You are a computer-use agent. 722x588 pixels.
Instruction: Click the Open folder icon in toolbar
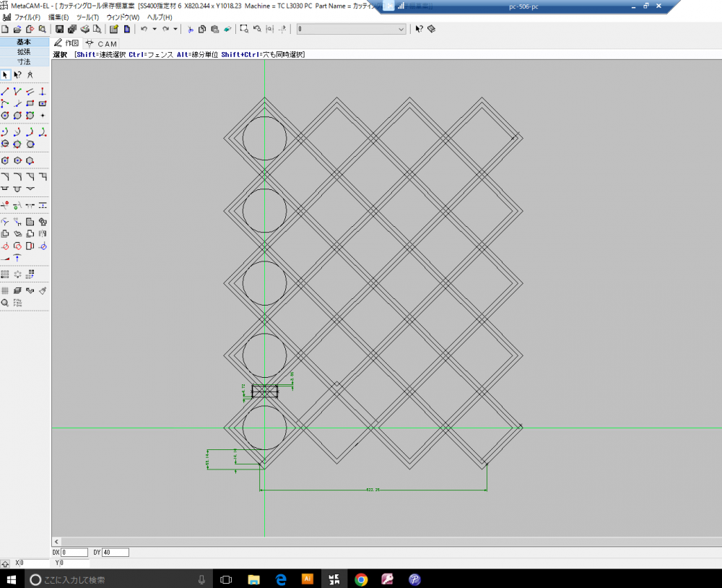[17, 30]
